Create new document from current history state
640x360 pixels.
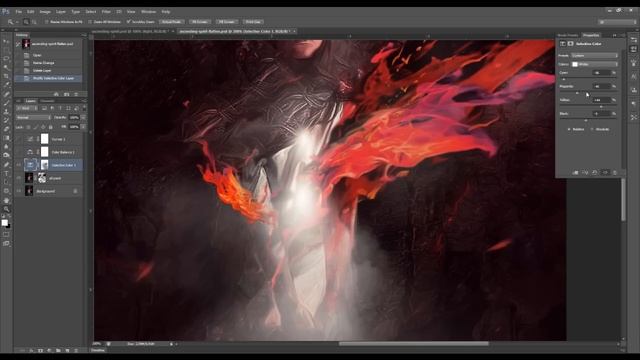tap(56, 94)
